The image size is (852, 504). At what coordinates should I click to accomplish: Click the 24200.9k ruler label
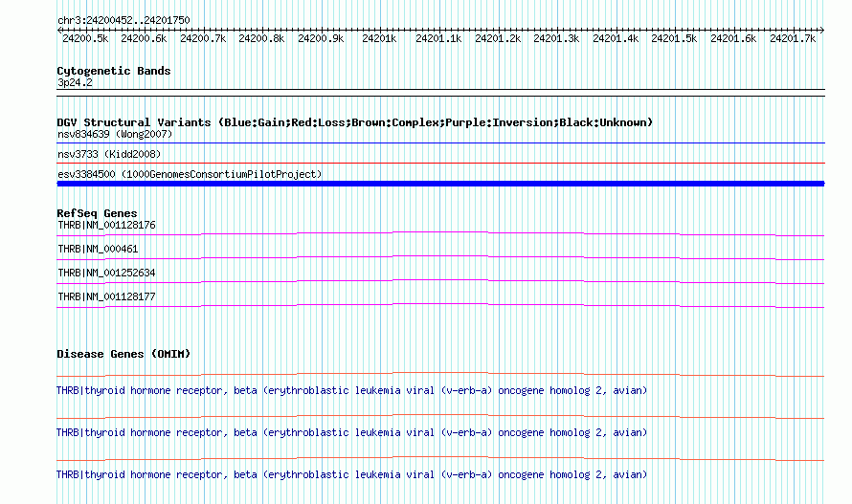coord(321,39)
